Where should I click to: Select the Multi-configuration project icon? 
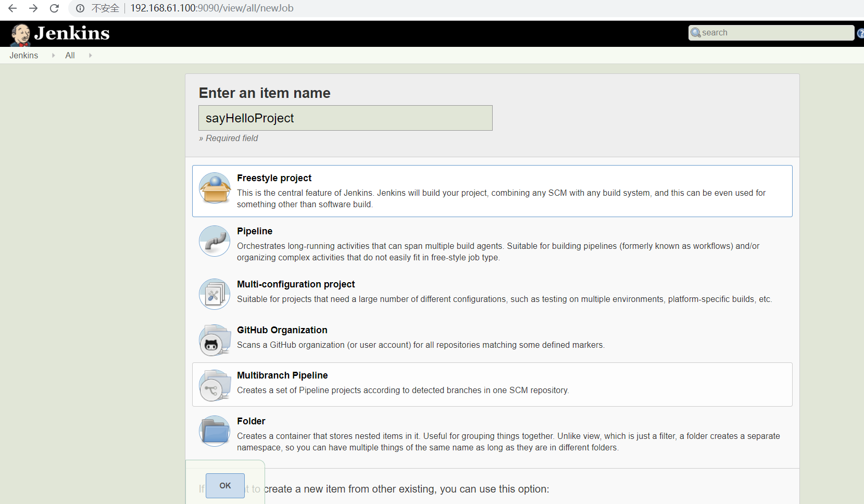tap(215, 294)
